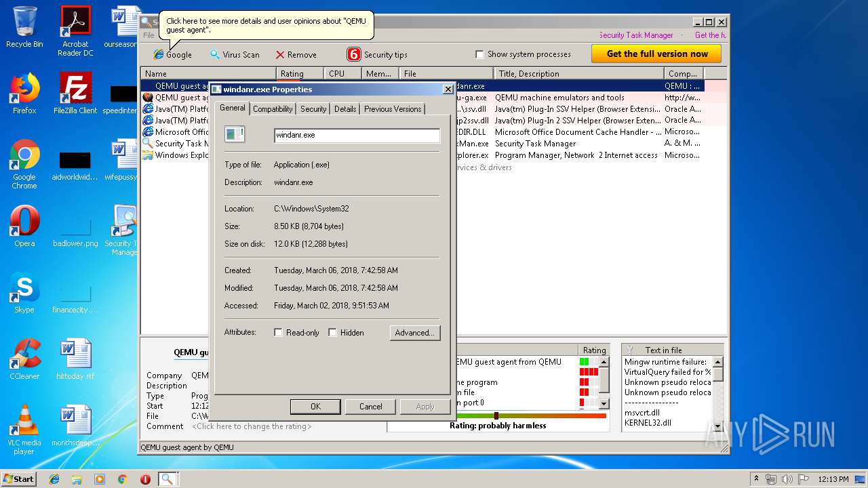Switch to General tab in Properties
The height and width of the screenshot is (488, 868).
click(x=233, y=108)
